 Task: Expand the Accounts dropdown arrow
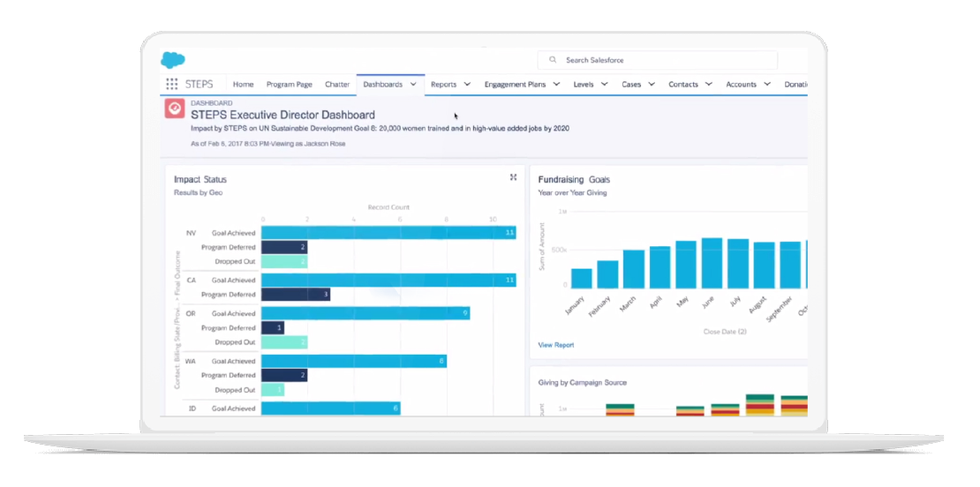point(767,85)
